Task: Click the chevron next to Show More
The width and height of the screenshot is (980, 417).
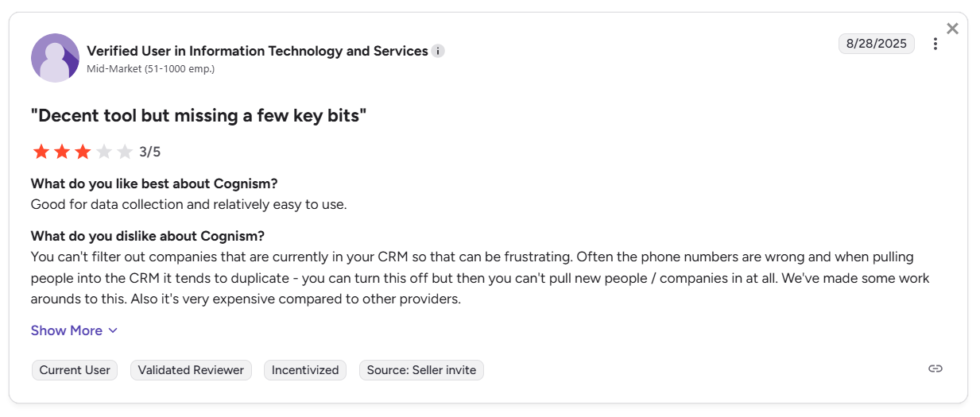Action: 113,330
